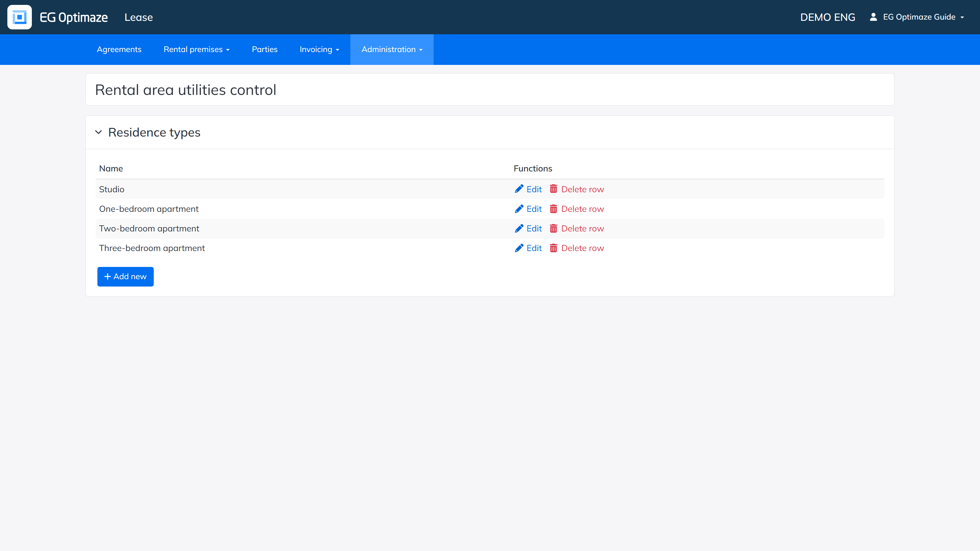This screenshot has height=551, width=980.
Task: Click the EG Optimaze brand text
Action: (x=74, y=17)
